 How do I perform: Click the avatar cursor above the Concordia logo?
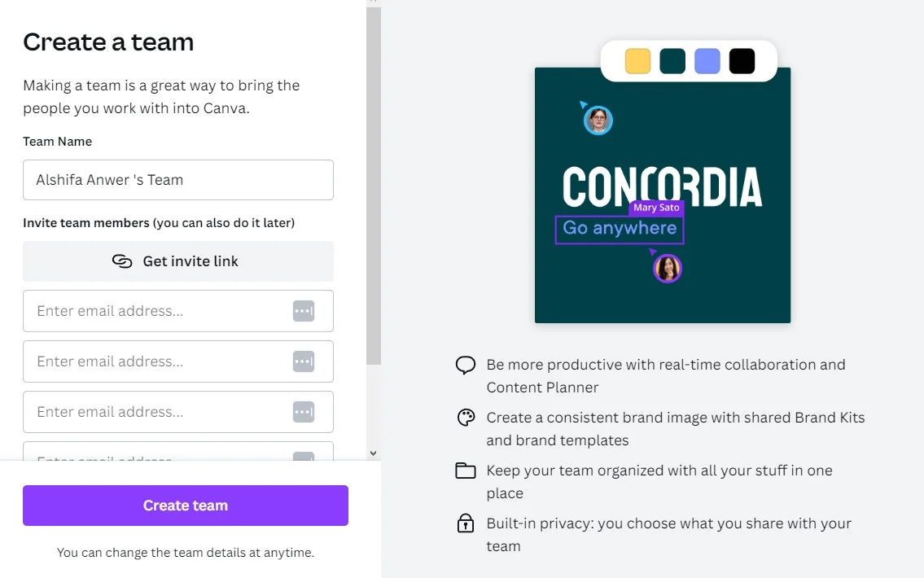[598, 119]
